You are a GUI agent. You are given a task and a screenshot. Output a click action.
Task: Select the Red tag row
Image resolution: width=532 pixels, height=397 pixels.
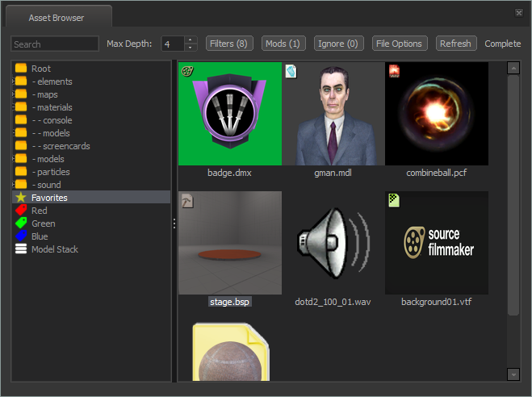pos(91,211)
